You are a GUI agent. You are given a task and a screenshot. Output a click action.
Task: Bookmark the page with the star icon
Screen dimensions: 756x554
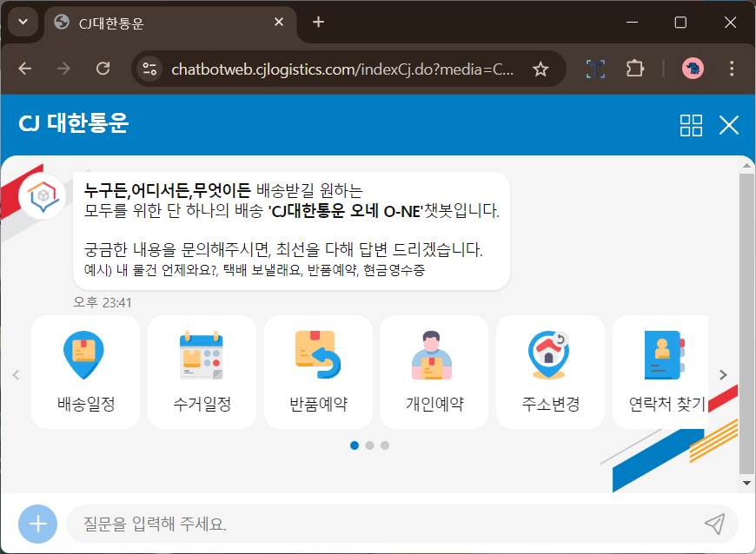(x=541, y=68)
